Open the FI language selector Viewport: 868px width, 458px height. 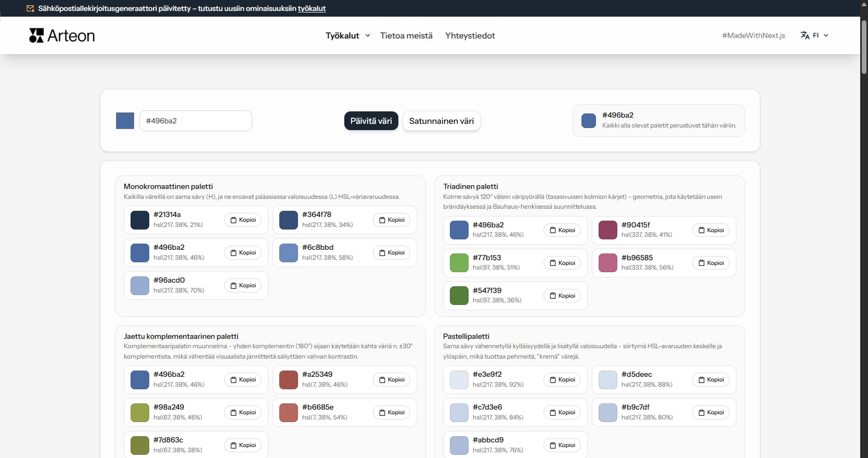point(815,35)
